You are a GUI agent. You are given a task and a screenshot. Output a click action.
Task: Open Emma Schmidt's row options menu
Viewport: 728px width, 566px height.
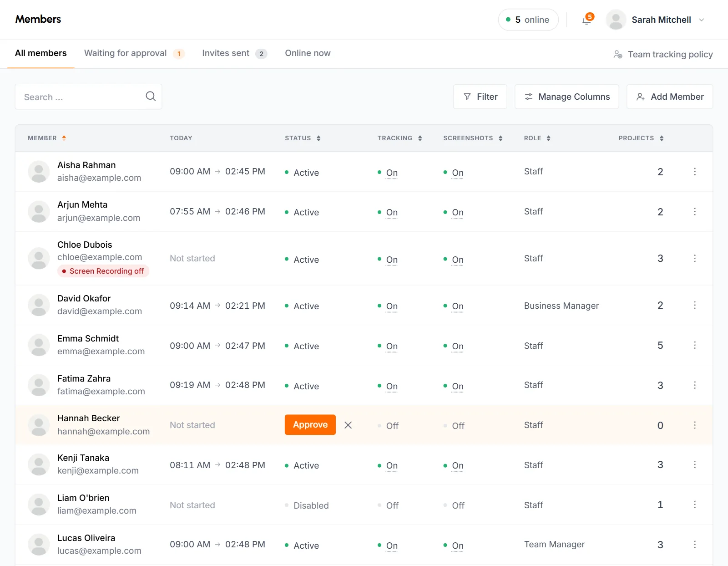point(695,345)
